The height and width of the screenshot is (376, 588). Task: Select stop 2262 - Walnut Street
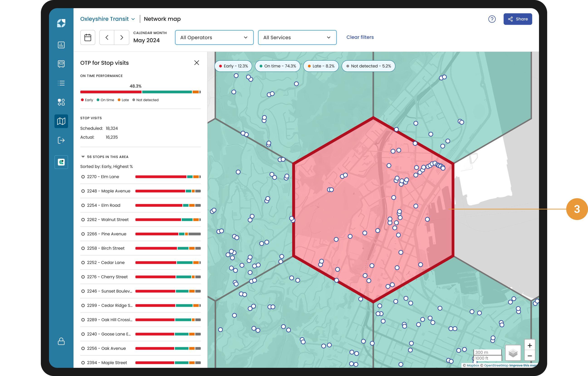[x=140, y=220]
